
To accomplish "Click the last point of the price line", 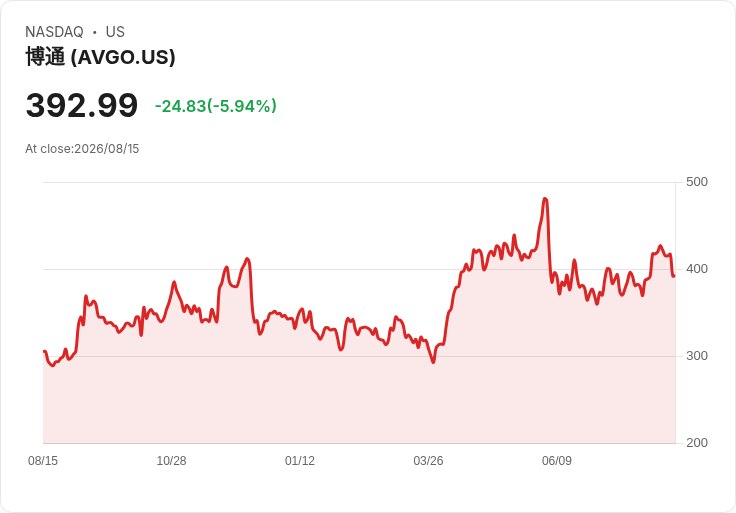I will point(674,276).
